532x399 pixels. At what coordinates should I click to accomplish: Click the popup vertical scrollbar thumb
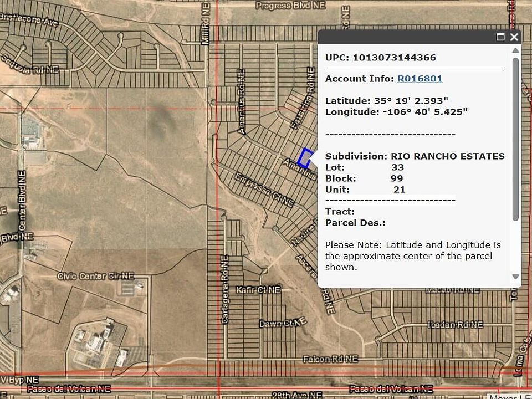515,139
